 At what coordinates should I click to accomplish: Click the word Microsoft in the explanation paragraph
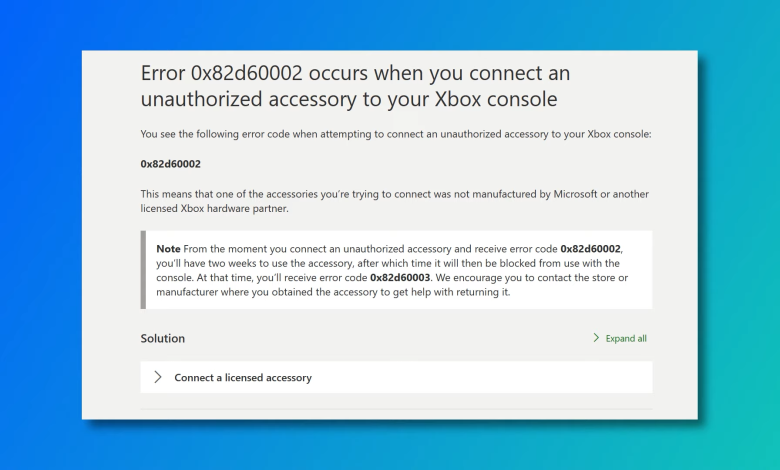point(580,193)
